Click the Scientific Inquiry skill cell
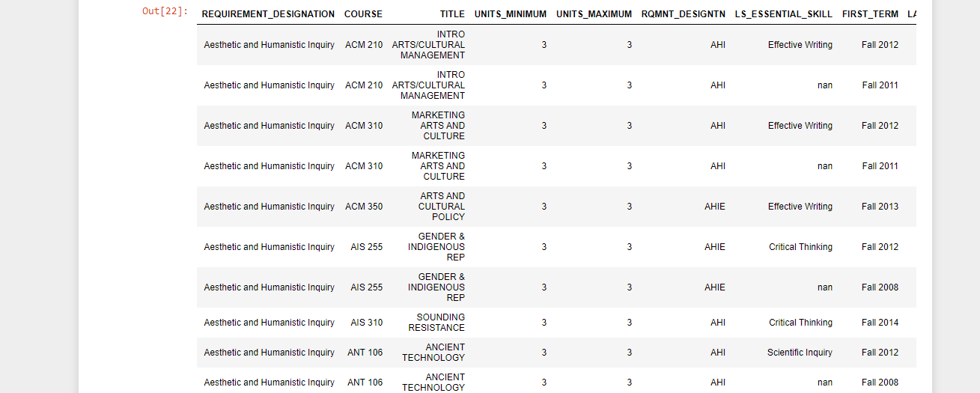This screenshot has width=980, height=393. pyautogui.click(x=800, y=353)
